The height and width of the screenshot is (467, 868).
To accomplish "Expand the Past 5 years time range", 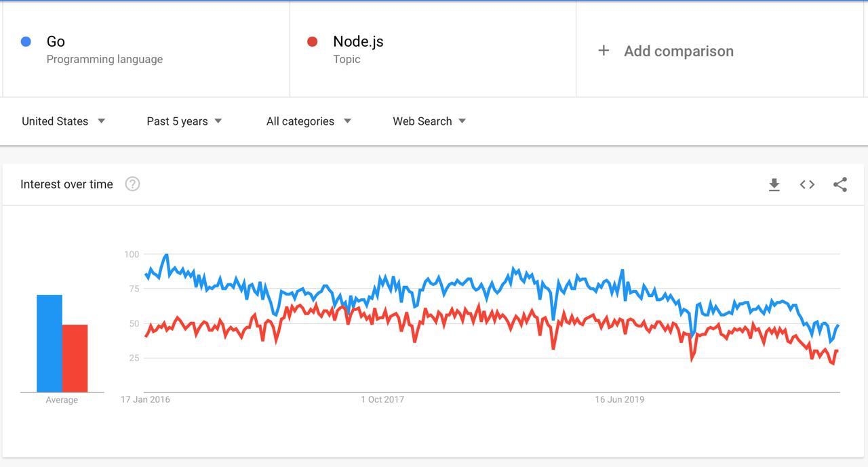I will tap(184, 121).
